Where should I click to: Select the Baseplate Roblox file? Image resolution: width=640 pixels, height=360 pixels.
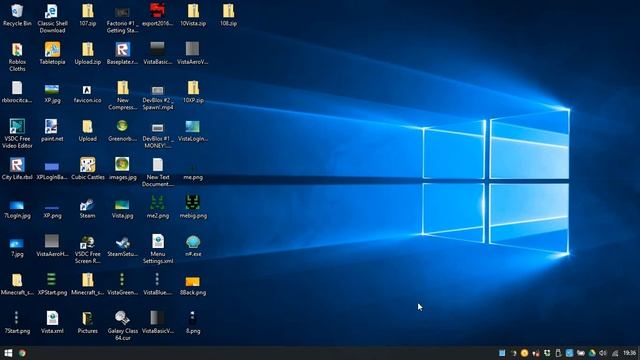tap(122, 53)
